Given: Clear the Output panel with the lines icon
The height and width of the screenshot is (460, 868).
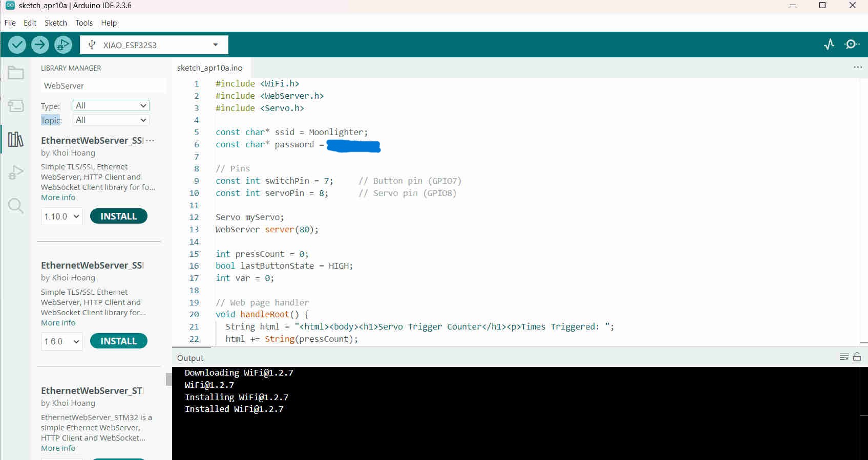Looking at the screenshot, I should pos(844,357).
